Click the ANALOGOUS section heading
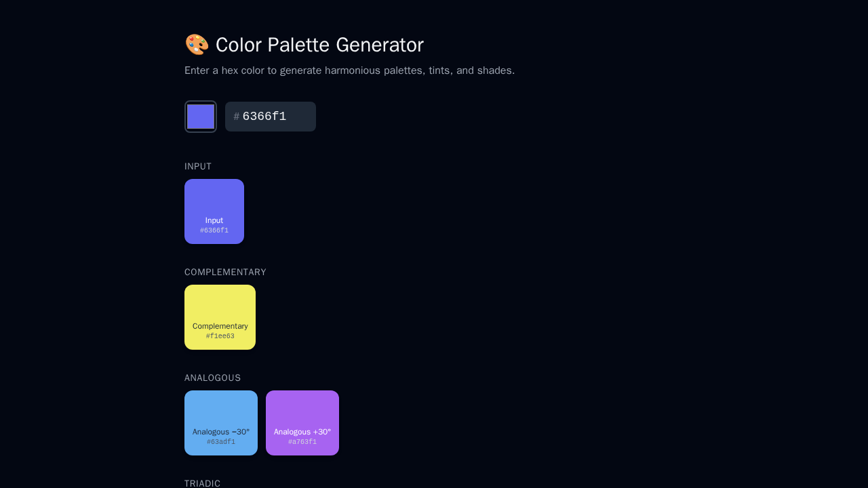This screenshot has width=868, height=488. pos(212,378)
